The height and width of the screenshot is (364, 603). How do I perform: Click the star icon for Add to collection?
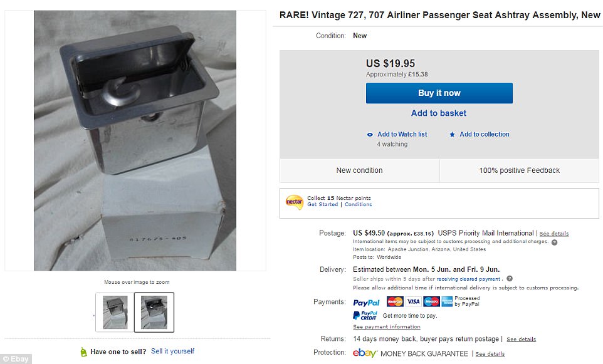pyautogui.click(x=452, y=135)
